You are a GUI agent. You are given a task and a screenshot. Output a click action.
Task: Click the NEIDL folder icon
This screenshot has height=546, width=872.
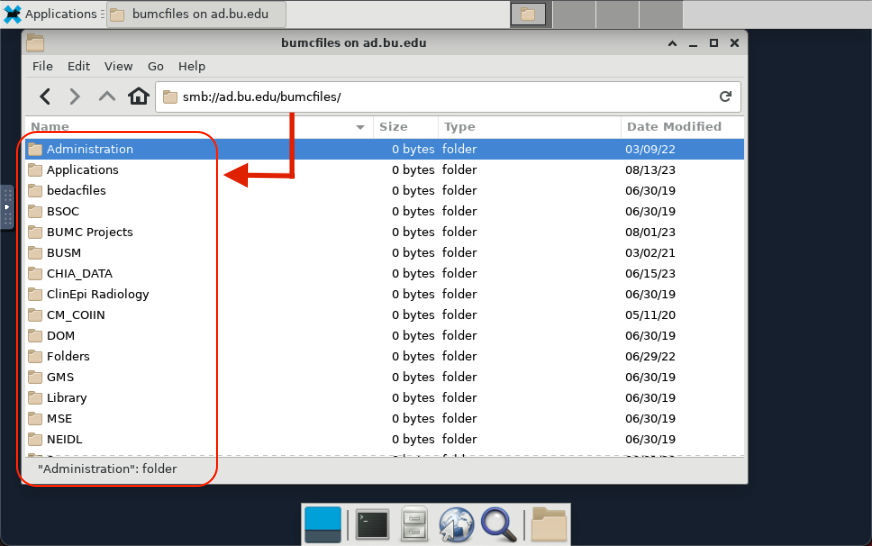tap(35, 439)
